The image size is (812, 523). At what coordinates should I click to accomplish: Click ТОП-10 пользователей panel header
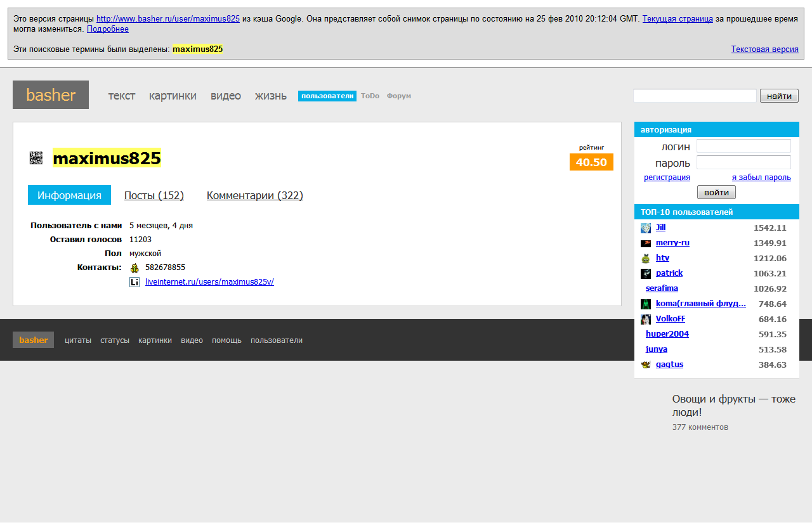(x=717, y=212)
